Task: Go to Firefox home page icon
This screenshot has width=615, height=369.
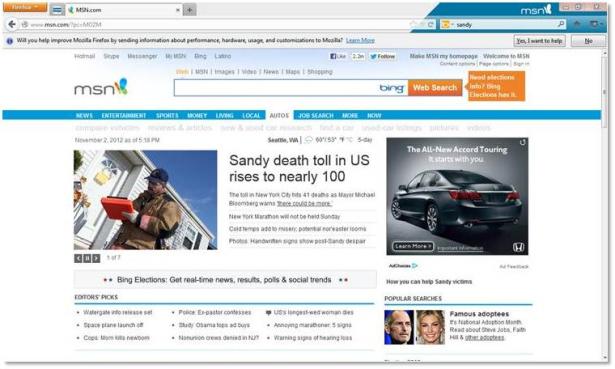Action: tap(577, 24)
